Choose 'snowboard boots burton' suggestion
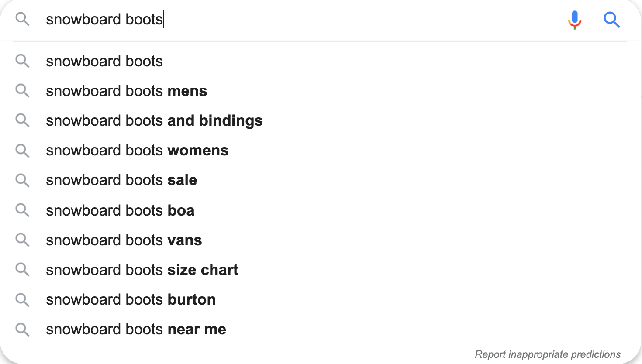This screenshot has width=642, height=364. [x=321, y=299]
